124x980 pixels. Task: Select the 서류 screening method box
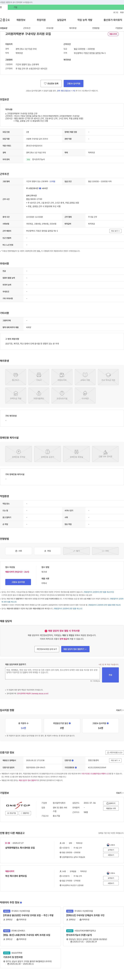point(19,551)
